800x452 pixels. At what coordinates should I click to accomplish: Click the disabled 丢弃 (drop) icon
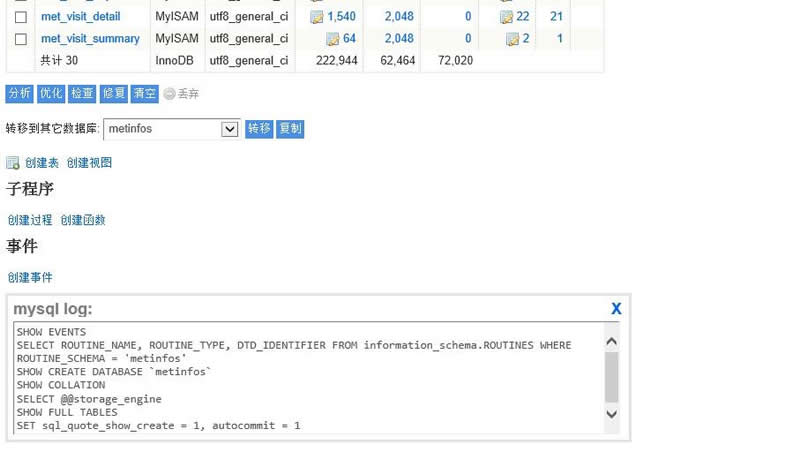pyautogui.click(x=170, y=94)
